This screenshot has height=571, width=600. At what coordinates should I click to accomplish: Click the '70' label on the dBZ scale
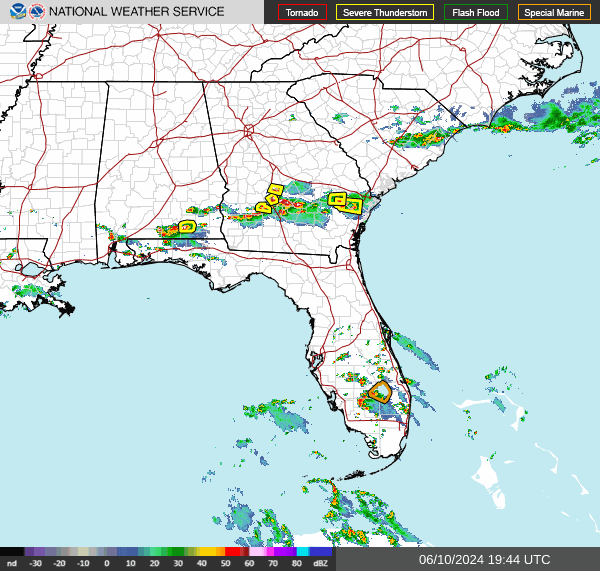click(273, 563)
